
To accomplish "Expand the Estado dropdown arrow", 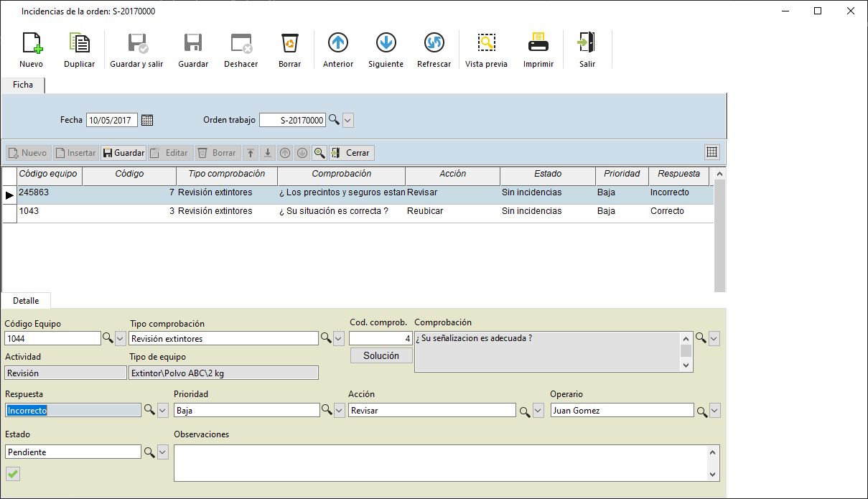I will (x=162, y=452).
